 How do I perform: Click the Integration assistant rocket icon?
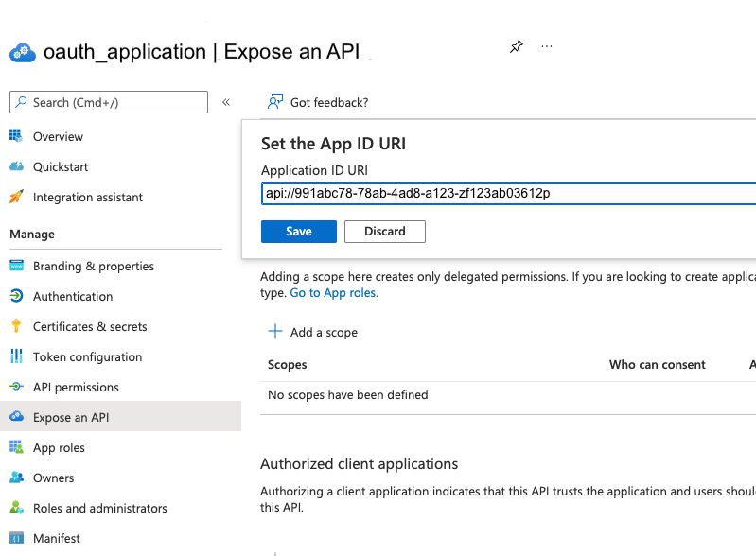[16, 197]
